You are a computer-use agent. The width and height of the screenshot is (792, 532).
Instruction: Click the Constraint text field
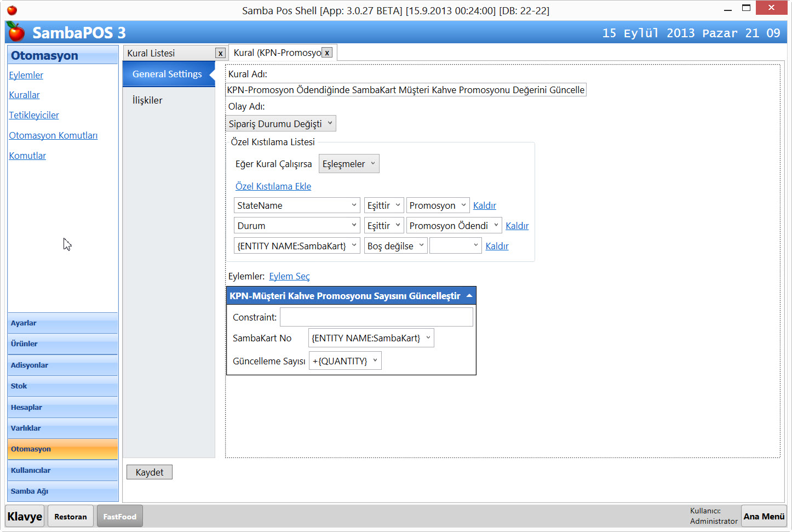coord(376,317)
